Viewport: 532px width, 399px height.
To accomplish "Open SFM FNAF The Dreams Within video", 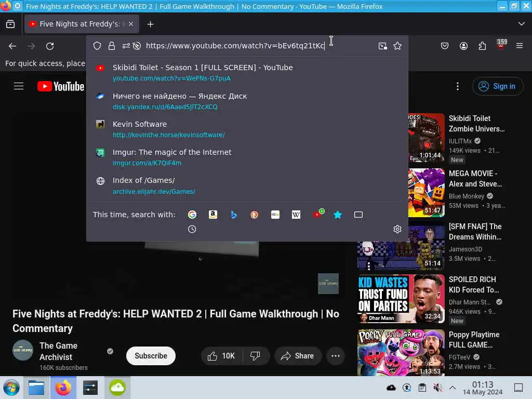I will click(x=475, y=231).
